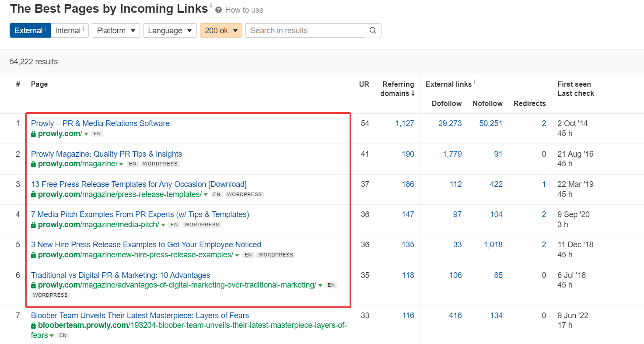Click the lock icon for new-hire-press-release-examples URL
This screenshot has height=344, width=644.
click(33, 255)
